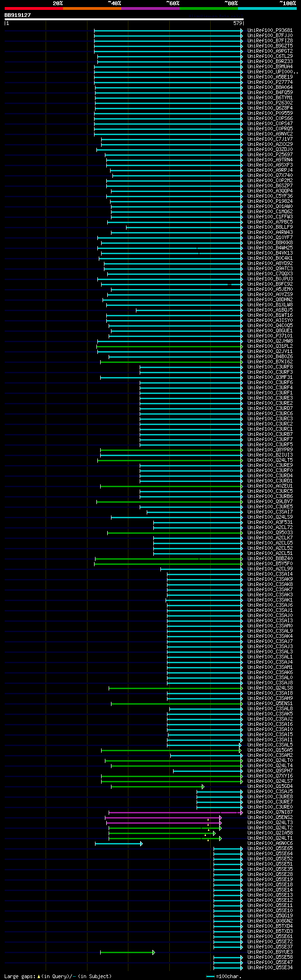Viewport: 301px width, 980px height.
Task: Select hit label UniRef100_A9NVC2
Action: click(270, 134)
